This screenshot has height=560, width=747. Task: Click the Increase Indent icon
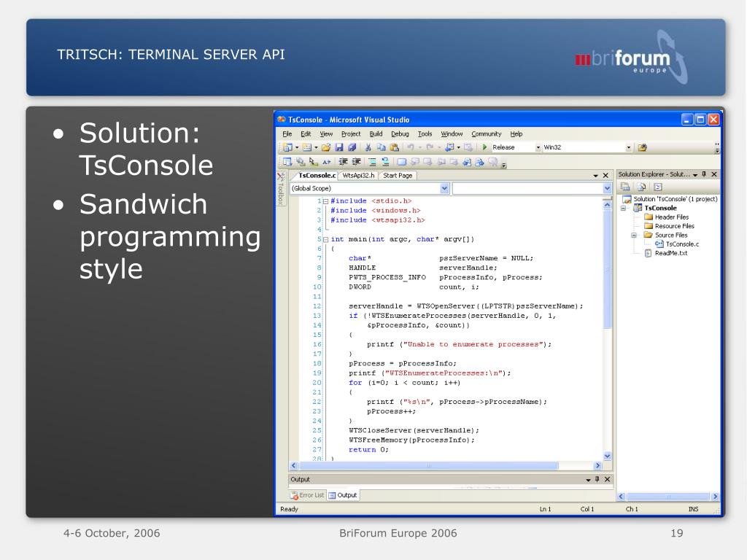[x=356, y=163]
